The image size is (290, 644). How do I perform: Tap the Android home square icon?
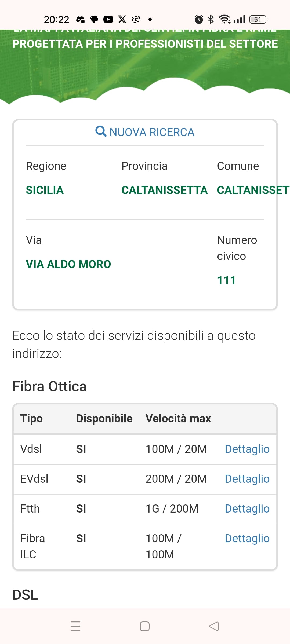(145, 626)
